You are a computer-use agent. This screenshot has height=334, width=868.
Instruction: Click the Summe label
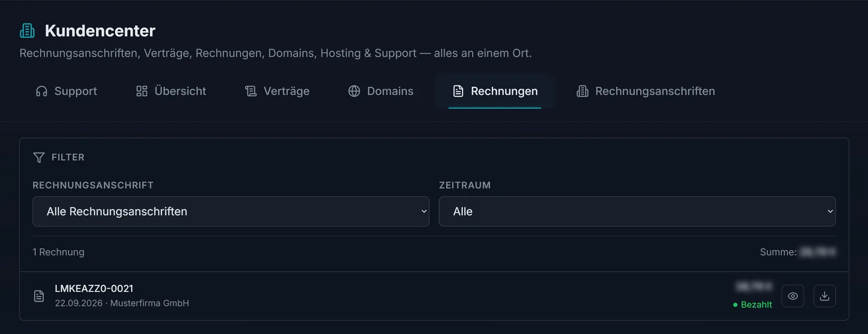[778, 252]
